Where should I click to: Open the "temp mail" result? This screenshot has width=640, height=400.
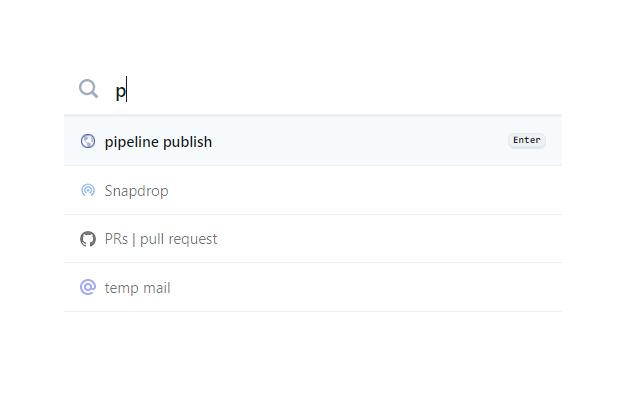137,288
